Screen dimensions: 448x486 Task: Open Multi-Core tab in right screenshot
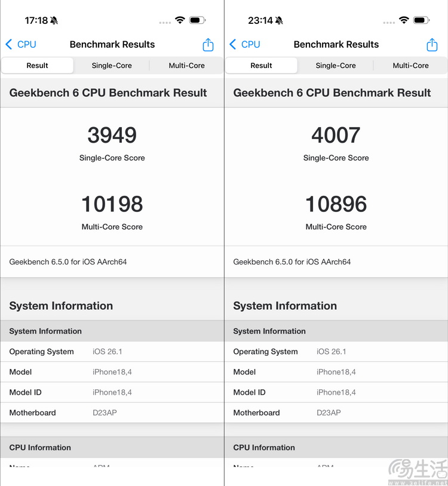coord(410,66)
